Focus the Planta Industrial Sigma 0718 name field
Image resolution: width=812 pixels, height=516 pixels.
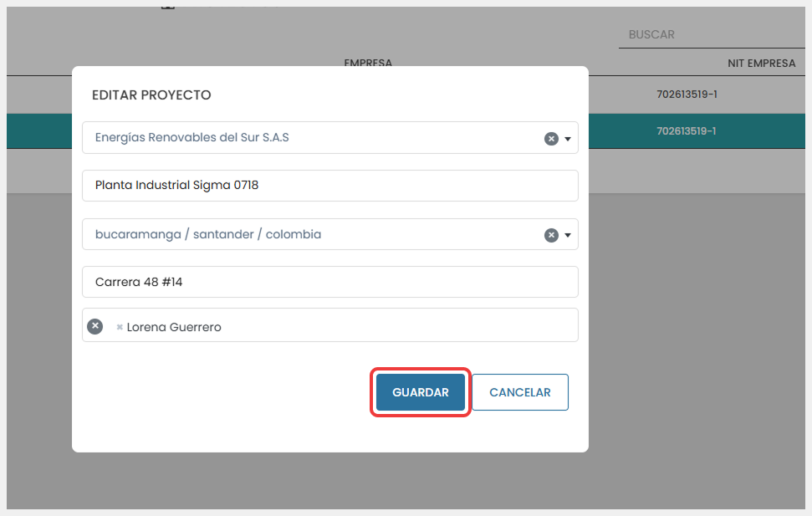click(329, 186)
